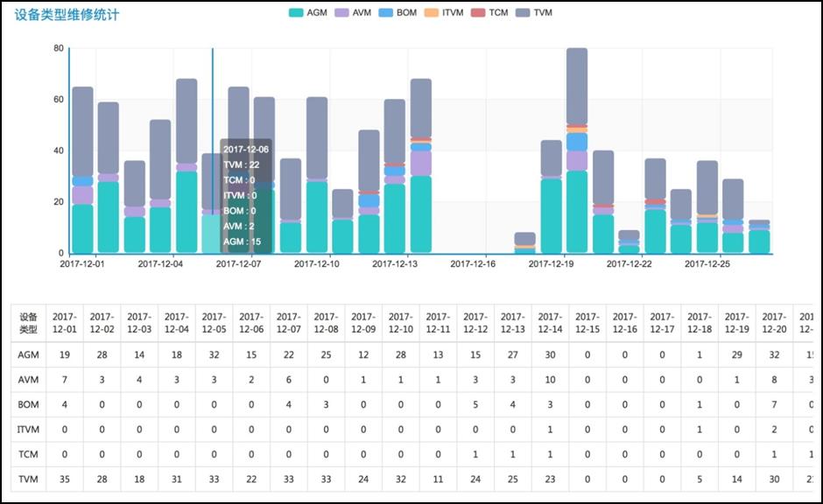Click the first bar for 2017-12-01
Screen dimensions: 823x504
pos(82,170)
